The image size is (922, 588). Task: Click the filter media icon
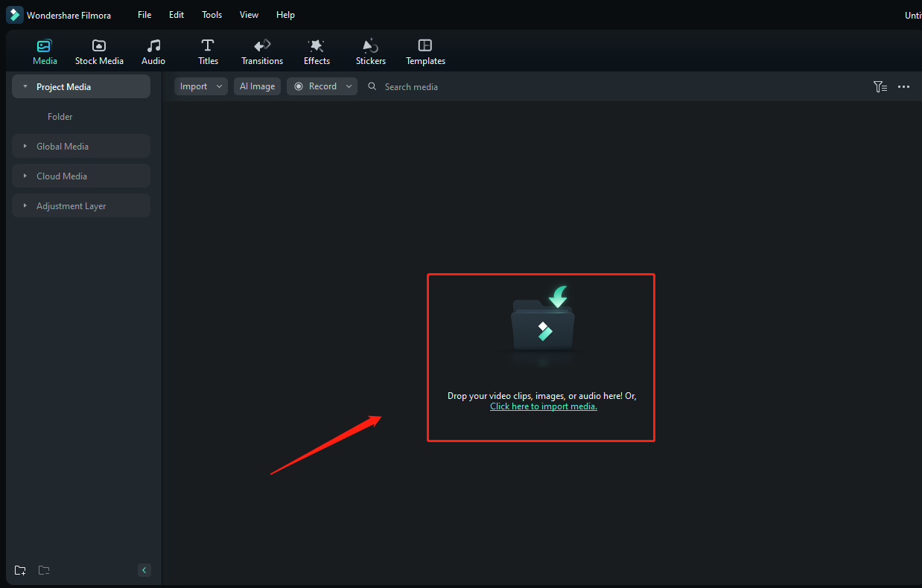880,86
